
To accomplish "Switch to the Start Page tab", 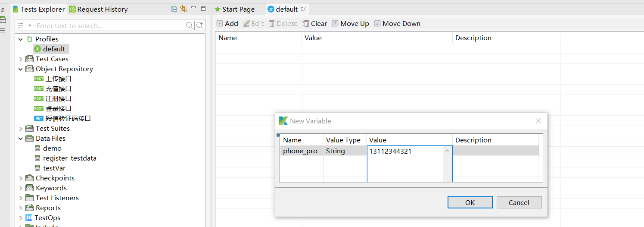I will [x=238, y=9].
